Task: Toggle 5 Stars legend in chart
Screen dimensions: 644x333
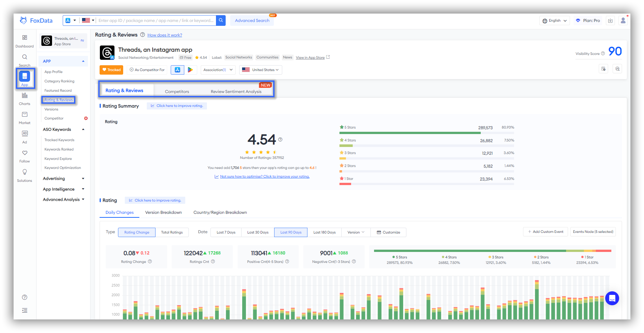Action: [x=400, y=257]
